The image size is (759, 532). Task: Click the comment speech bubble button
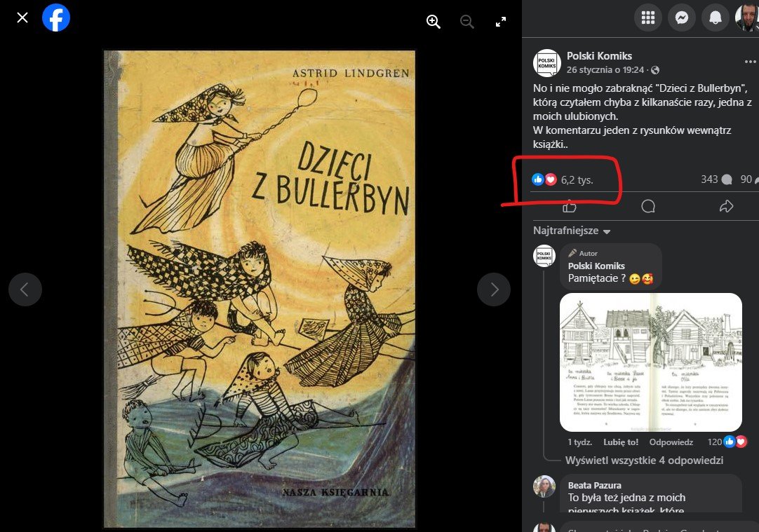pos(648,207)
